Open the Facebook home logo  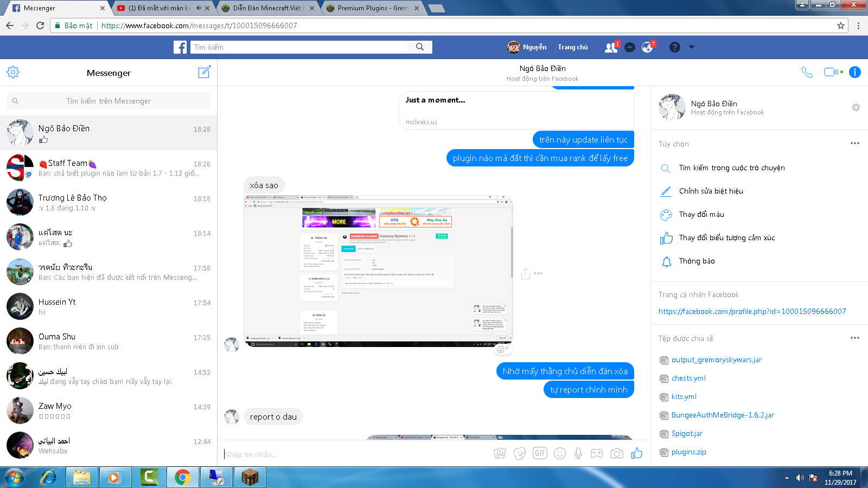[x=180, y=47]
